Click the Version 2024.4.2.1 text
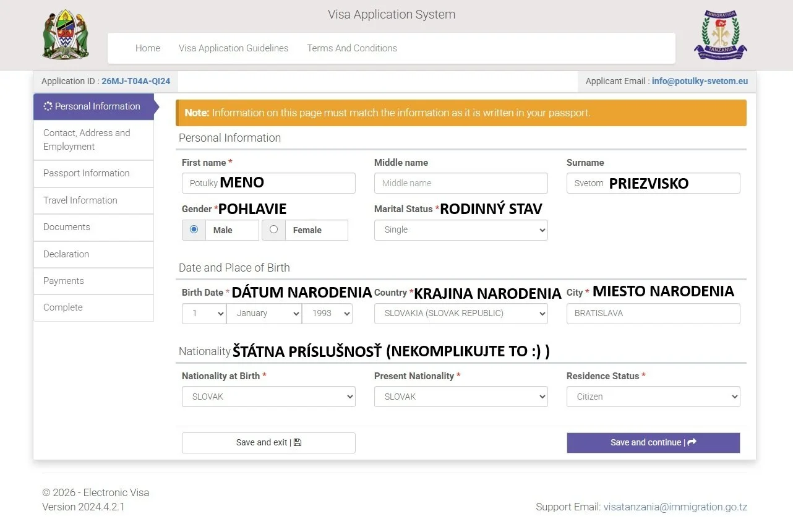Image resolution: width=793 pixels, height=532 pixels. pyautogui.click(x=84, y=507)
